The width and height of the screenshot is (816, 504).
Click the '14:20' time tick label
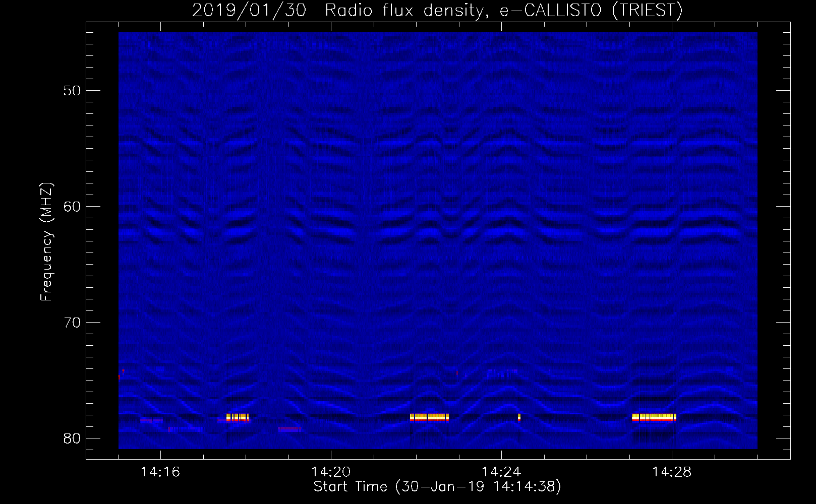pos(331,472)
